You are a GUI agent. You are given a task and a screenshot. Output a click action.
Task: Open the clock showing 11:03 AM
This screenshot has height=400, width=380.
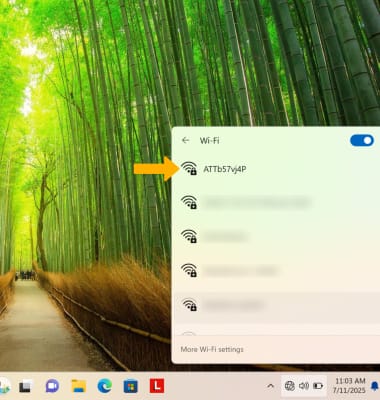350,385
